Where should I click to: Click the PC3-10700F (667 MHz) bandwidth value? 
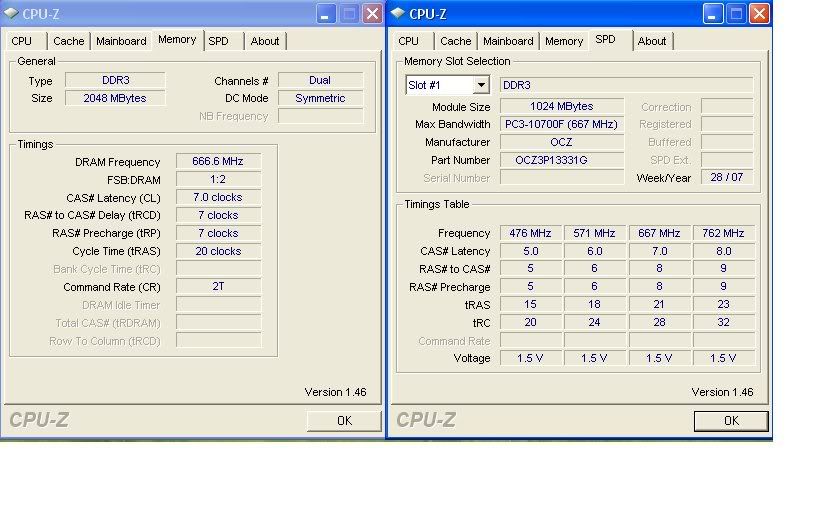click(x=562, y=124)
